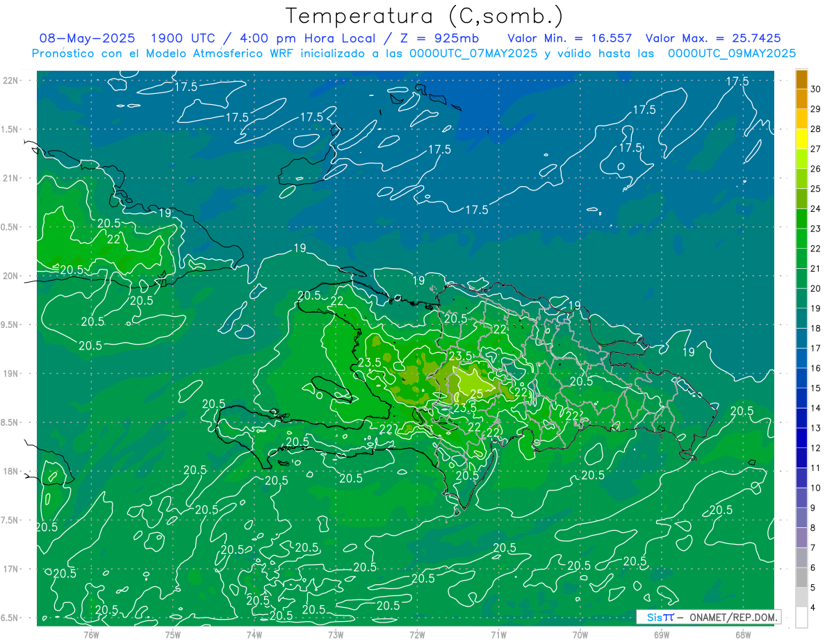Click the "20N" latitude axis label
The height and width of the screenshot is (644, 834).
pyautogui.click(x=10, y=276)
